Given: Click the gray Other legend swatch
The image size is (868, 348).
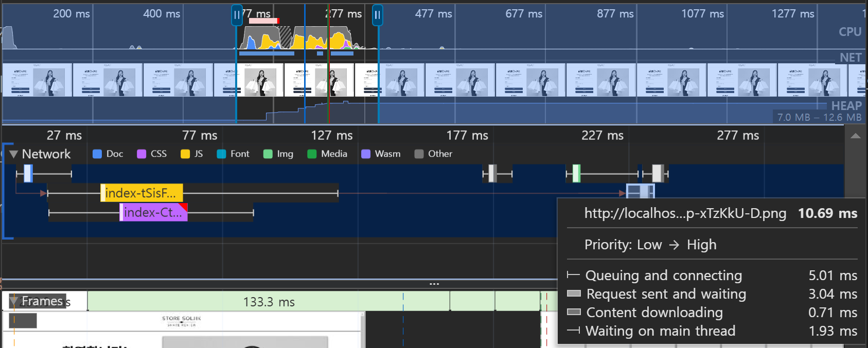Looking at the screenshot, I should 419,154.
